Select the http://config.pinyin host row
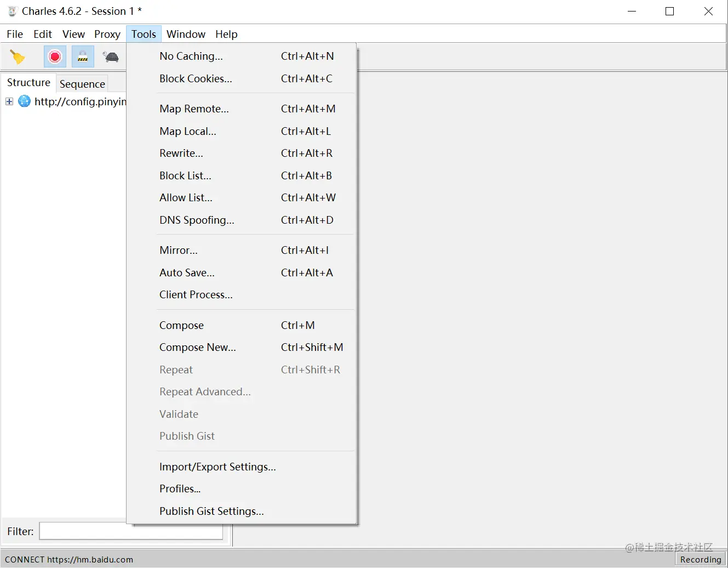 81,101
